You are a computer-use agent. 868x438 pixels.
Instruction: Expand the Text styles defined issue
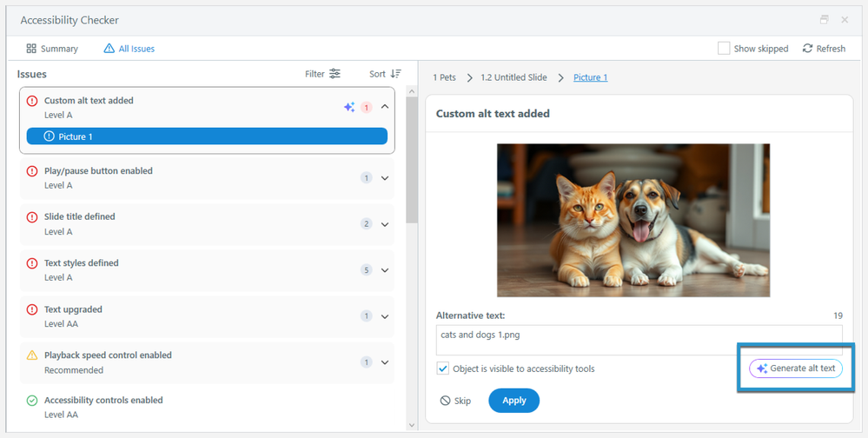[385, 270]
